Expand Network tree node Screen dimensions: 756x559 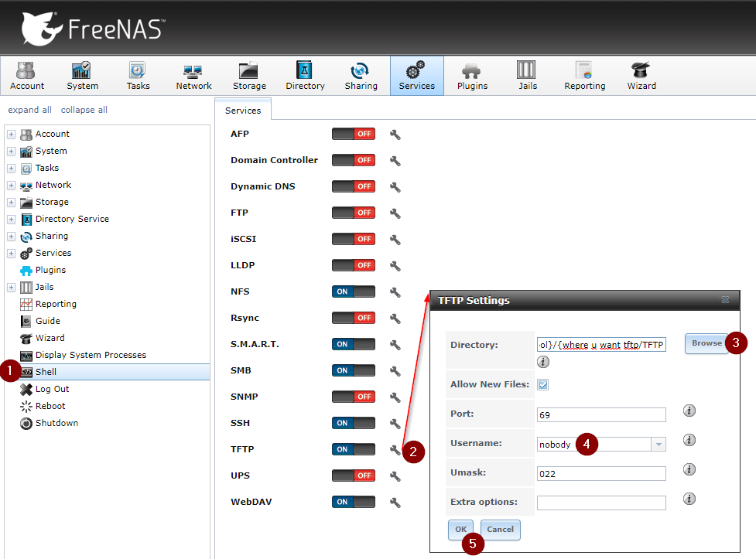pyautogui.click(x=11, y=185)
